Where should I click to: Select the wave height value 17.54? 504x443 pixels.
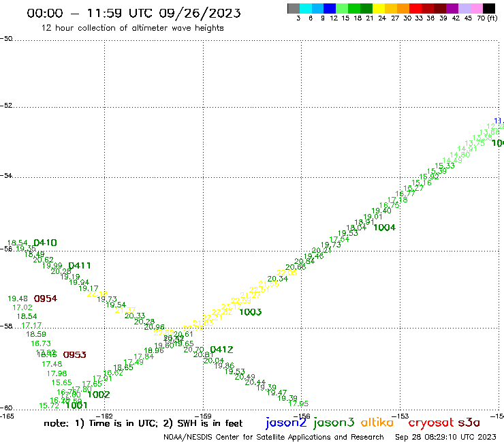coord(339,239)
